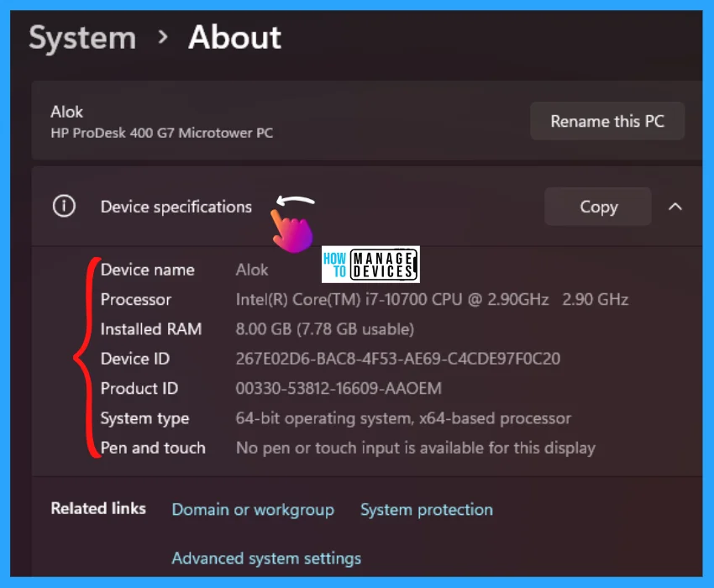Screen dimensions: 714x588
Task: Copy the device specifications
Action: click(598, 207)
